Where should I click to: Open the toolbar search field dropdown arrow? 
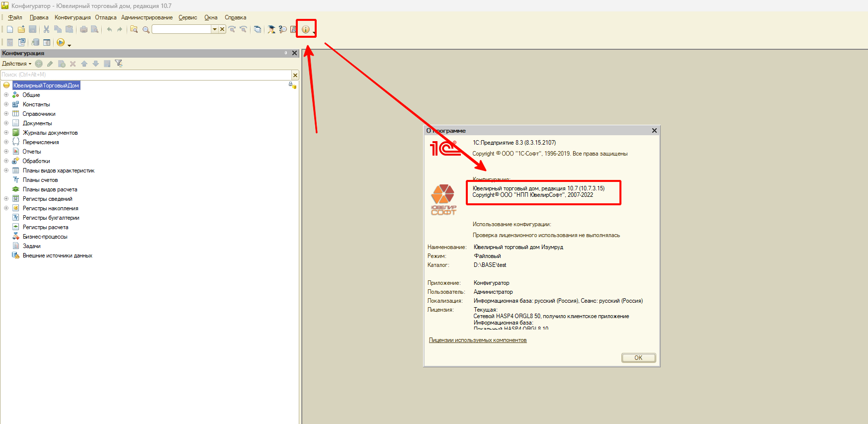(x=215, y=29)
